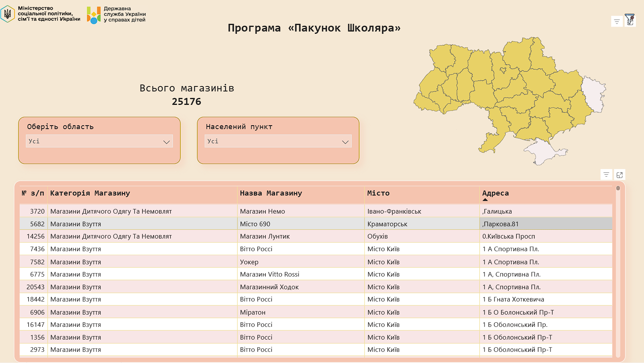Click the sort arrow under Адреса header
This screenshot has height=363, width=644.
click(485, 200)
